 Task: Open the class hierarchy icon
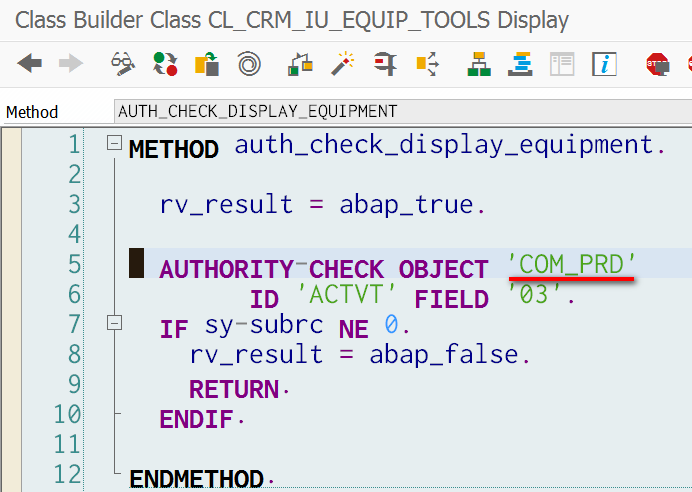coord(479,64)
